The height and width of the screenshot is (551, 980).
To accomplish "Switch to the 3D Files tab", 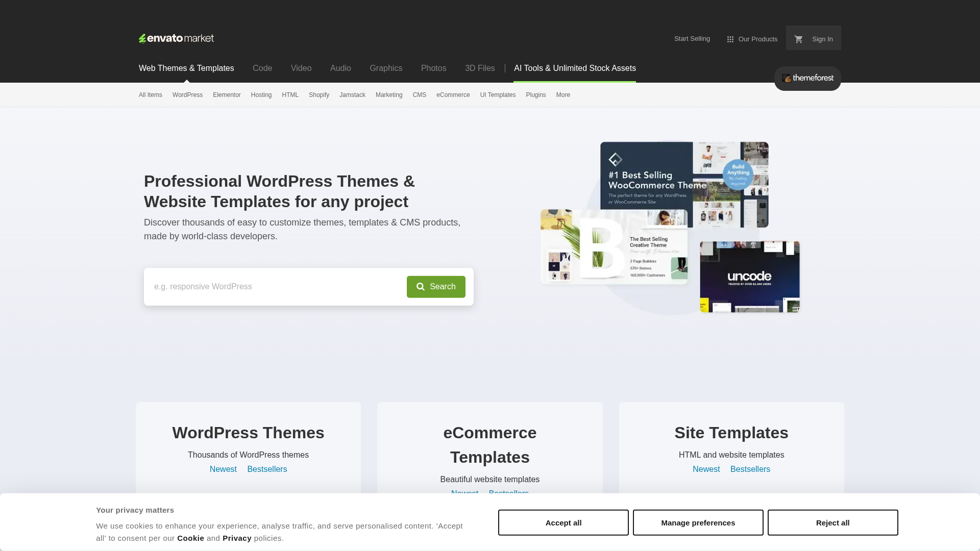I will tap(480, 68).
